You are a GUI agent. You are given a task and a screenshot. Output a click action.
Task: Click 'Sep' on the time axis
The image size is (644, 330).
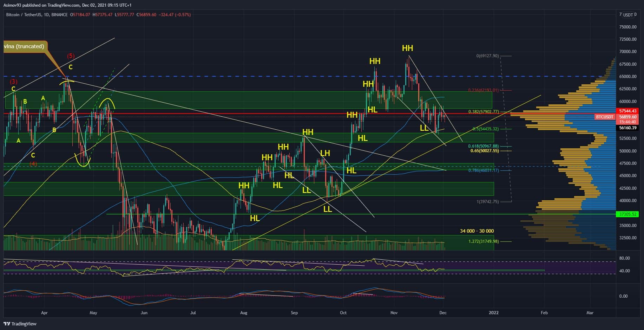click(x=294, y=313)
